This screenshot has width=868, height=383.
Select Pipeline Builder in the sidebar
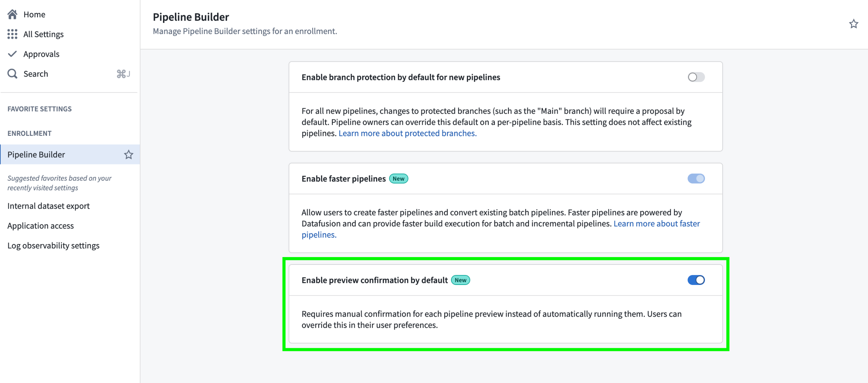click(36, 155)
